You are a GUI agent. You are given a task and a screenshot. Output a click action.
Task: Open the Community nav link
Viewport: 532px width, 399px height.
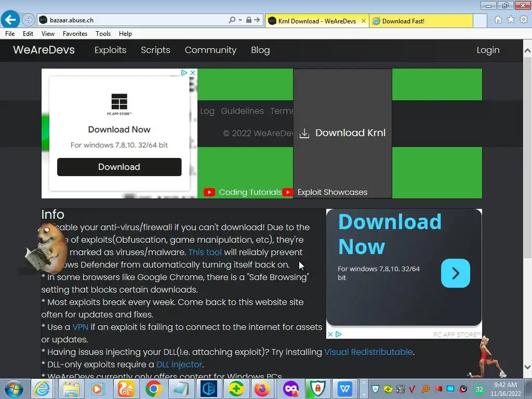(210, 50)
